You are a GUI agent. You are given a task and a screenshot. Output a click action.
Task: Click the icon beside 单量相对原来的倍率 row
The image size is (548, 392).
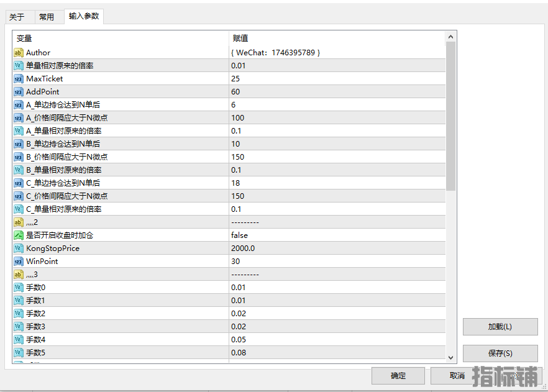(x=18, y=66)
